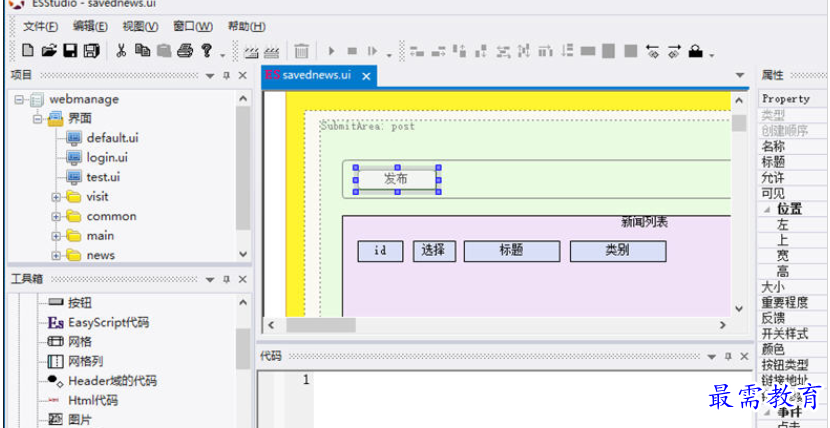Click the designer horizontal scrollbar thumb
The width and height of the screenshot is (830, 428).
[321, 325]
